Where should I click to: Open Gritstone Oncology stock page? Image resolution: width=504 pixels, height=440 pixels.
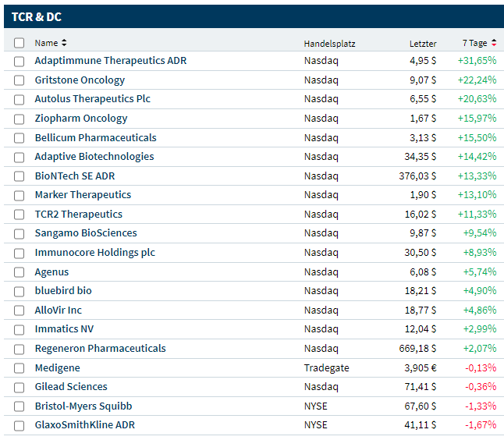pyautogui.click(x=80, y=80)
